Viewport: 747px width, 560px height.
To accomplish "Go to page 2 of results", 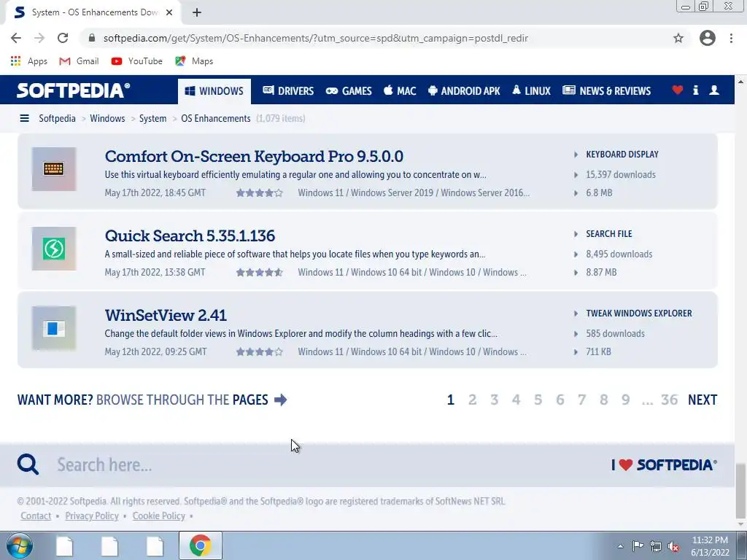I will click(x=472, y=400).
